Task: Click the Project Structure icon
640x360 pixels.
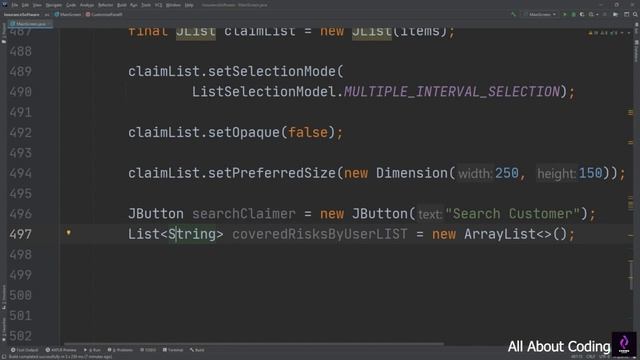Action: (616, 14)
